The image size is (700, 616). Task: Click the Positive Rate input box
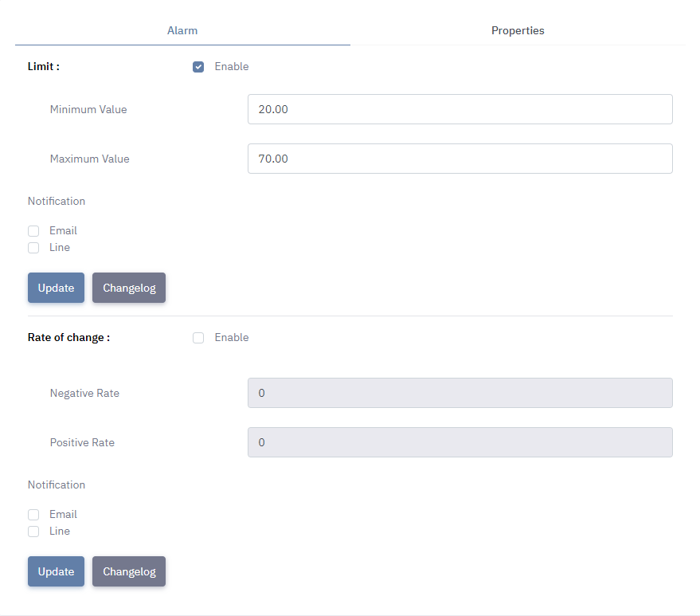459,442
